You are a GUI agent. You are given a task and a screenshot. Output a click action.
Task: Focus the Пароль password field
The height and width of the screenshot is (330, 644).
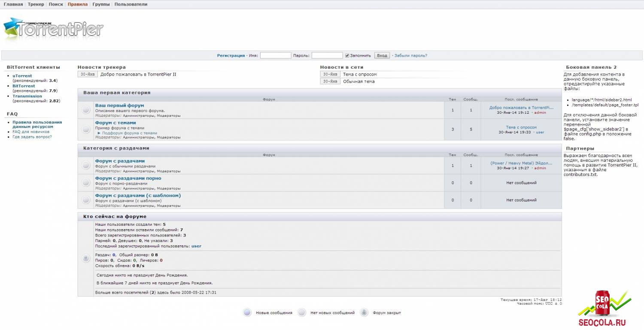point(327,55)
